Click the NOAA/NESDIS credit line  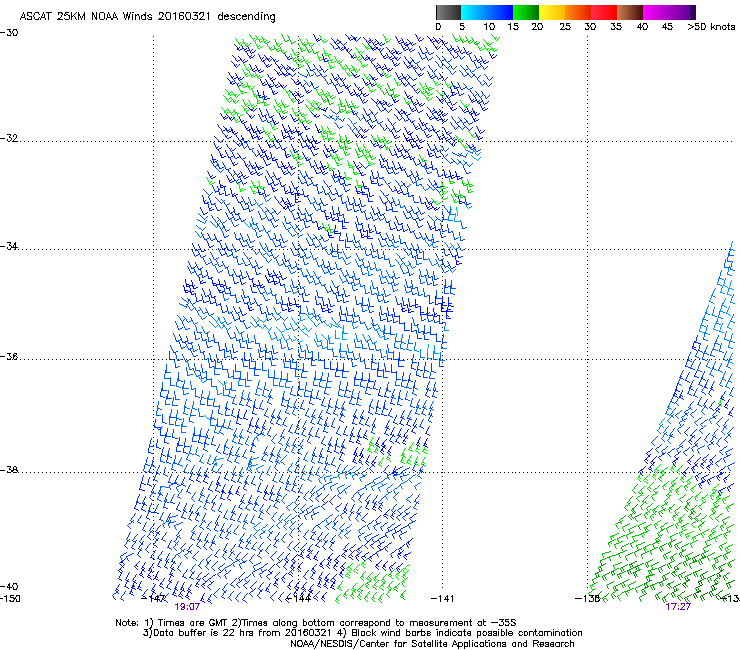(432, 643)
